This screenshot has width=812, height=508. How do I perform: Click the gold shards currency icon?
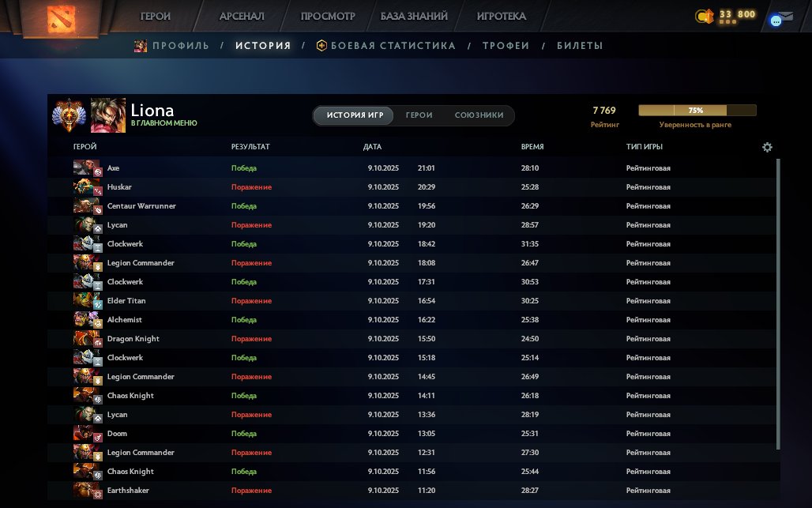(x=704, y=16)
